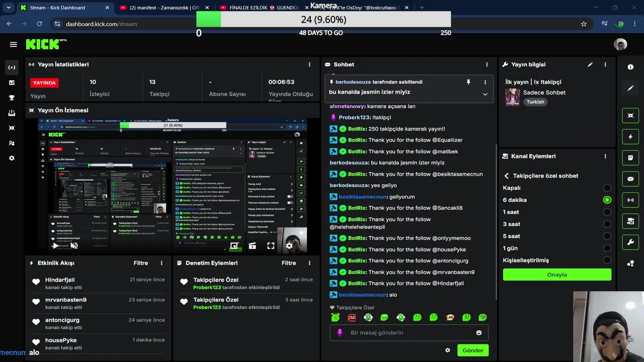Image resolution: width=644 pixels, height=362 pixels.
Task: Click the Kick logo
Action: (46, 44)
